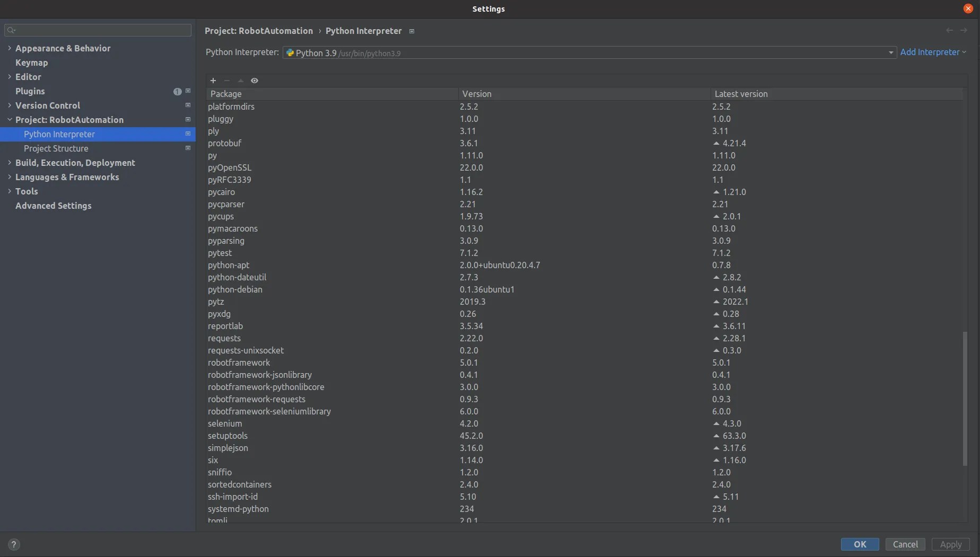This screenshot has height=557, width=980.
Task: Confirm settings with the OK button
Action: coord(859,544)
